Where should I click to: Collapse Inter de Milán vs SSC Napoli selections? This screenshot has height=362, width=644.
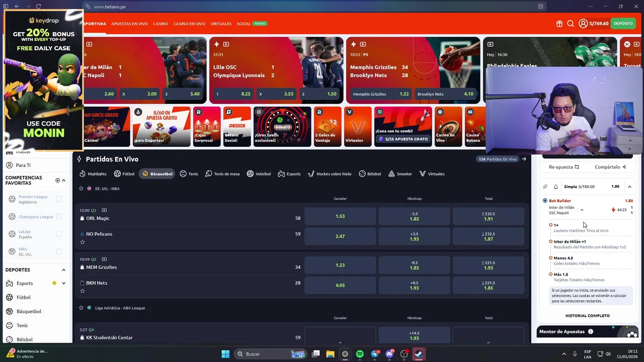click(x=582, y=210)
